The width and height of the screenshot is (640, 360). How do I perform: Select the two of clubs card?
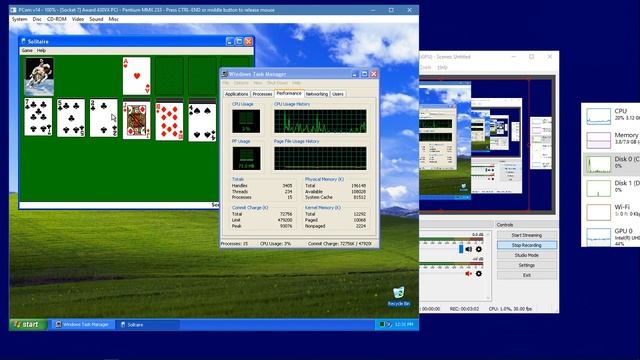point(104,118)
